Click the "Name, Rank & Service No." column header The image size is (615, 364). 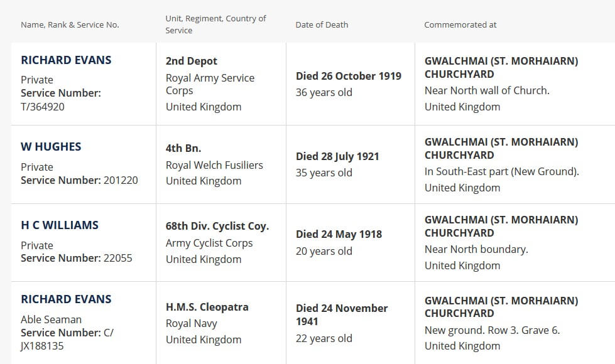point(70,25)
